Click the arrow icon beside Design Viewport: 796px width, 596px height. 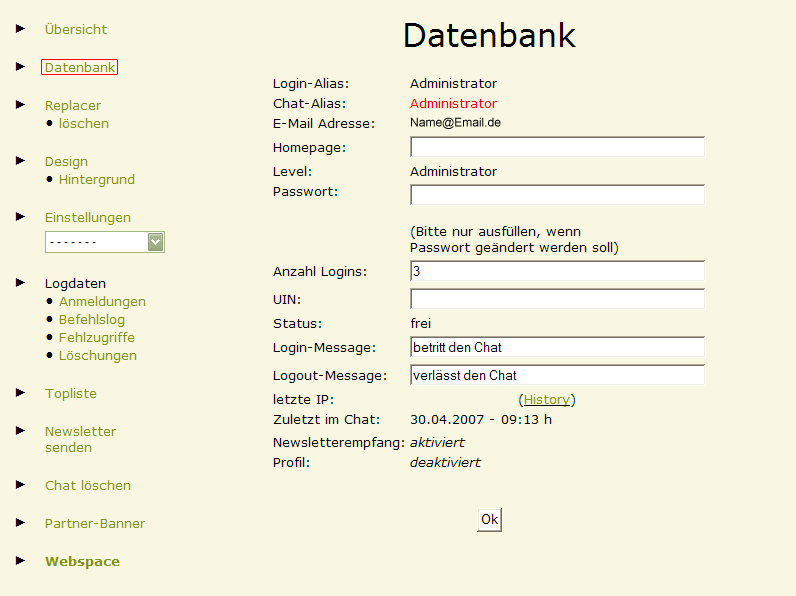pos(20,160)
